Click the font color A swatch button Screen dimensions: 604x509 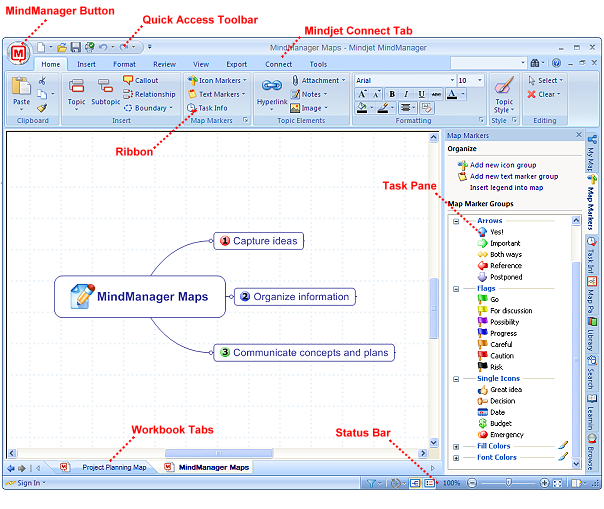click(452, 94)
